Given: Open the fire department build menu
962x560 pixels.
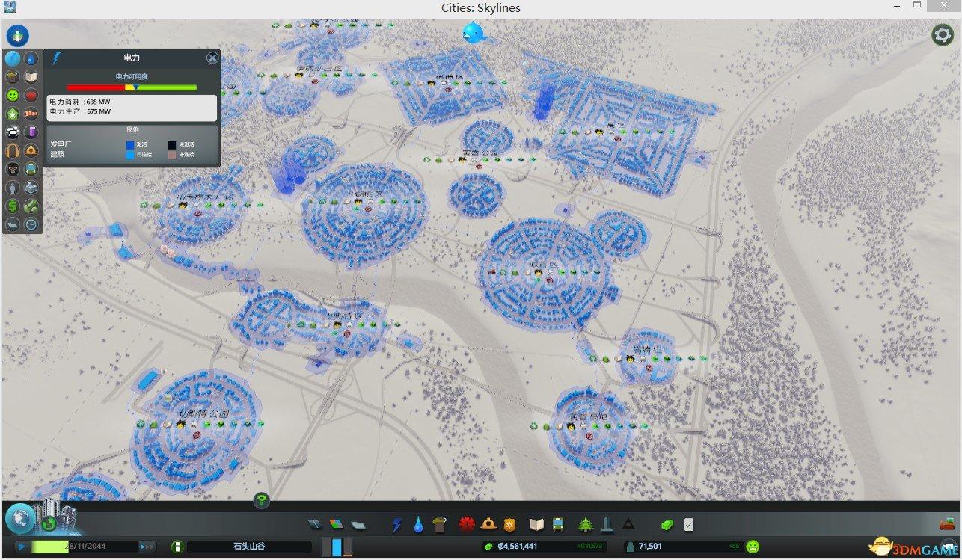Looking at the screenshot, I should pyautogui.click(x=488, y=525).
